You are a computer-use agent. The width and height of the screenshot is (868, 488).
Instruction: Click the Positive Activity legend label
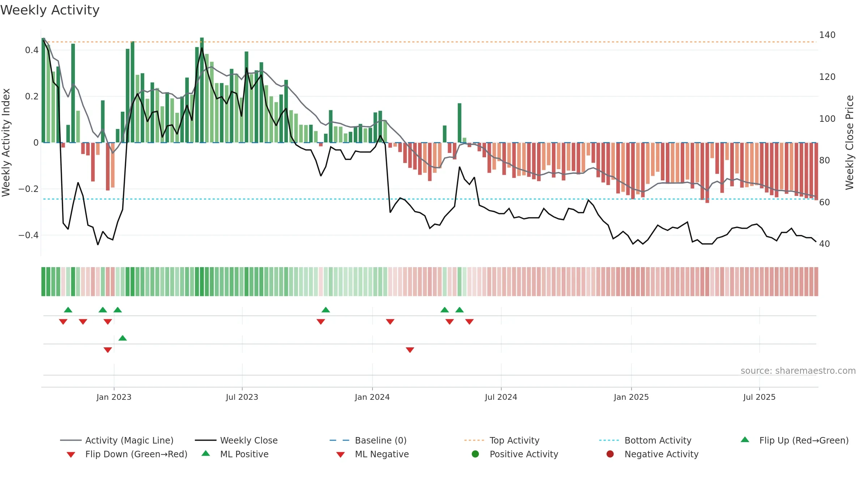click(x=524, y=454)
